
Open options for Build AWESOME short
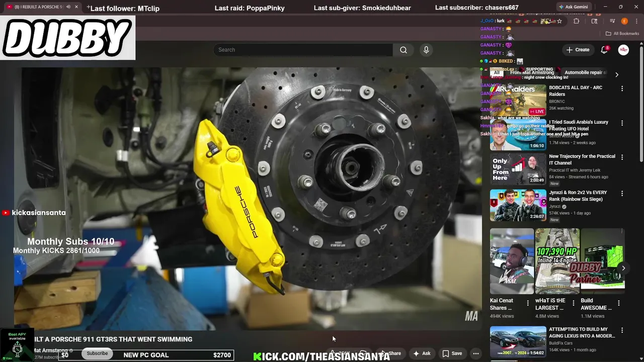coord(619,303)
